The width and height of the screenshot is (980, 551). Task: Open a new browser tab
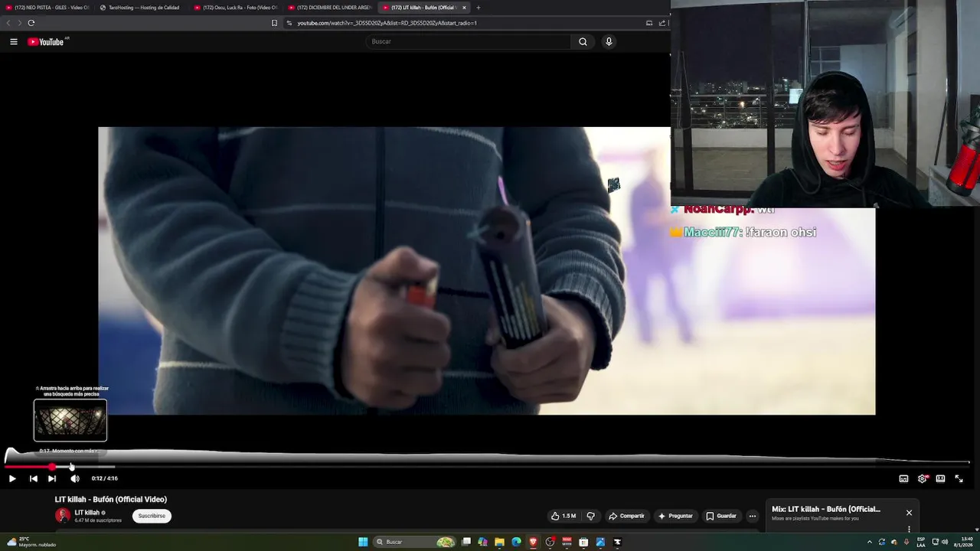coord(479,8)
